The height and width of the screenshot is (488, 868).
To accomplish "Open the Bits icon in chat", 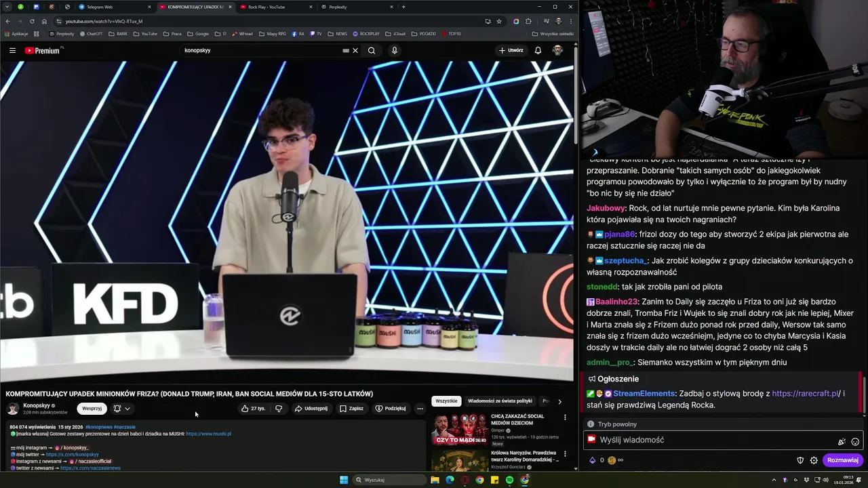I will [592, 460].
